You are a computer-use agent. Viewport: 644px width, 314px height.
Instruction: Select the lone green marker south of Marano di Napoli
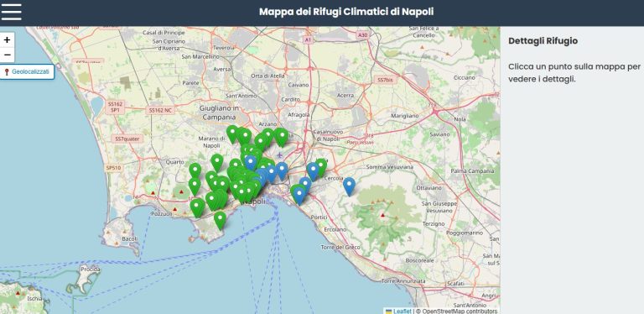point(217,163)
